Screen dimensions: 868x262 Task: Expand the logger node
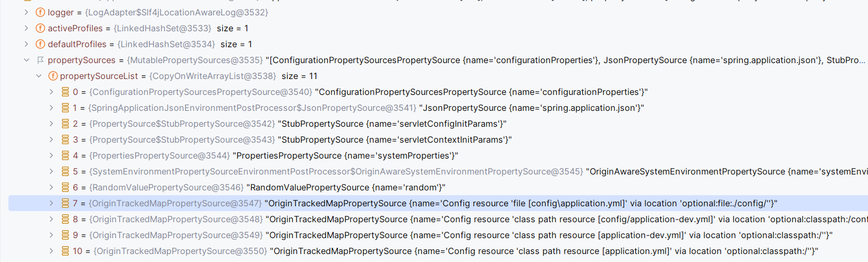(x=26, y=12)
